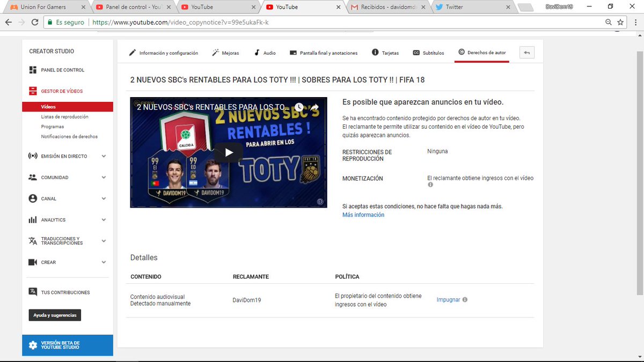
Task: Click the pencil icon of Información y configuración
Action: pyautogui.click(x=133, y=53)
